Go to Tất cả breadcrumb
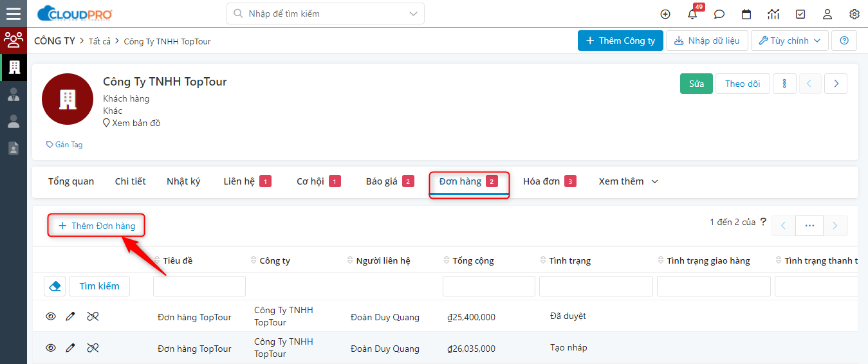 (100, 41)
